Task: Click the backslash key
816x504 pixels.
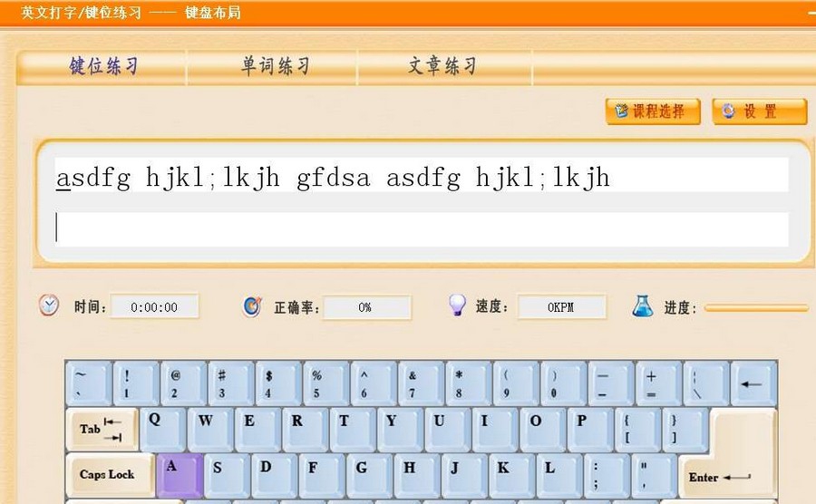Action: pos(705,383)
